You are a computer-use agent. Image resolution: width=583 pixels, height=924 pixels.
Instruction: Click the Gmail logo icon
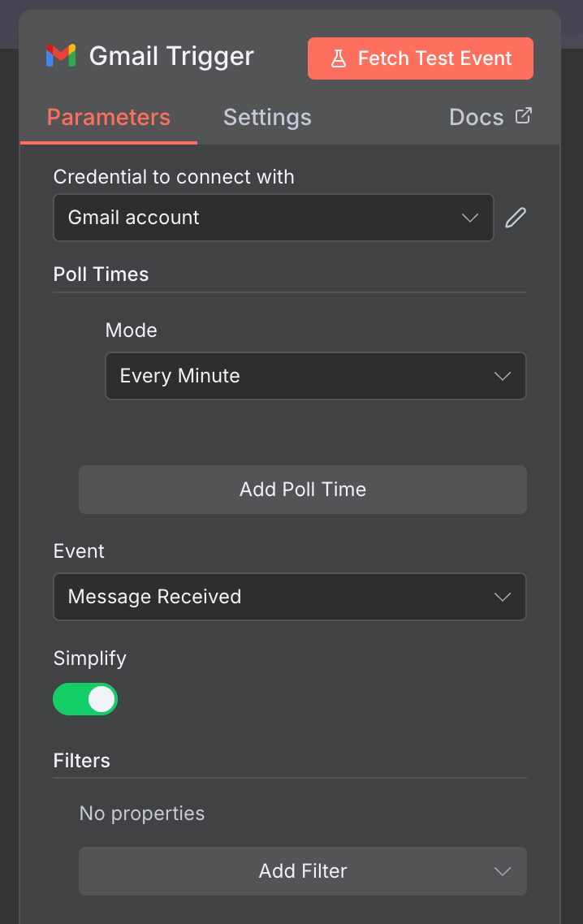pos(61,56)
